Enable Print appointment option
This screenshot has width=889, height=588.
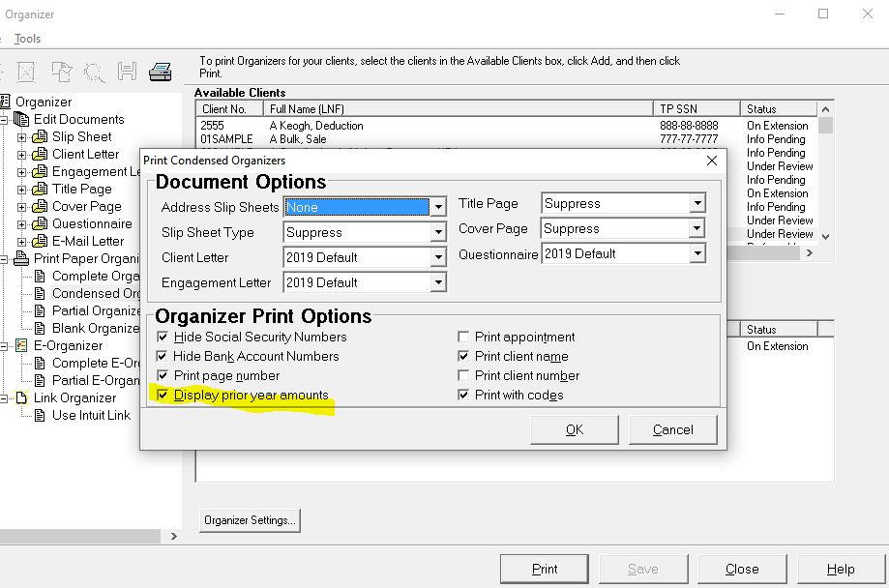(463, 337)
